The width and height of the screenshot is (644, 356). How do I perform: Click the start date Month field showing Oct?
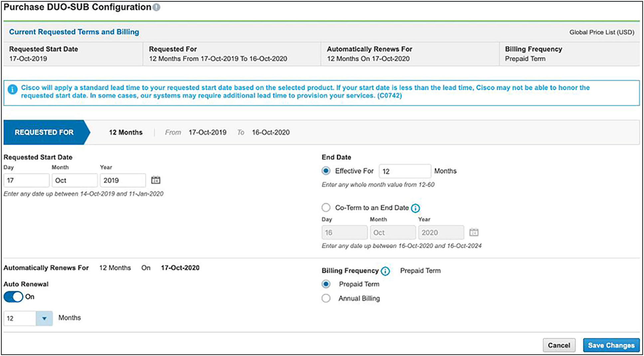tap(75, 180)
